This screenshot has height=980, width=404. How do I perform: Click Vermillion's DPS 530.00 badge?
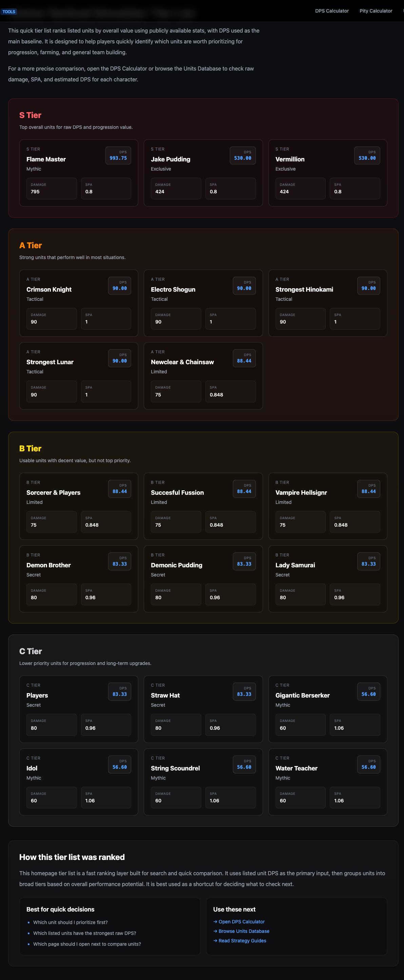pyautogui.click(x=367, y=155)
